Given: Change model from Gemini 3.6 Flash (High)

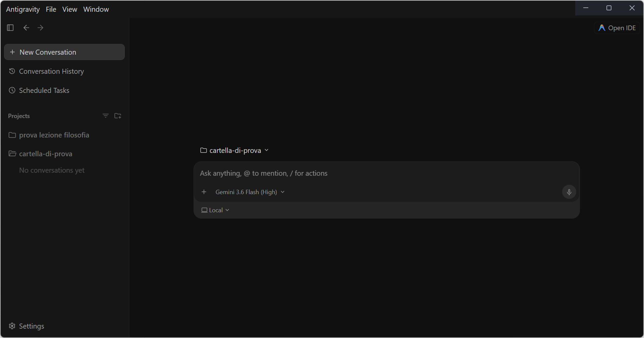Looking at the screenshot, I should tap(250, 192).
